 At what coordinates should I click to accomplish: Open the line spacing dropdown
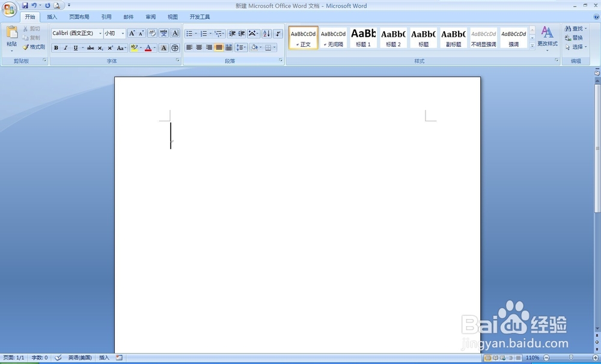(241, 47)
